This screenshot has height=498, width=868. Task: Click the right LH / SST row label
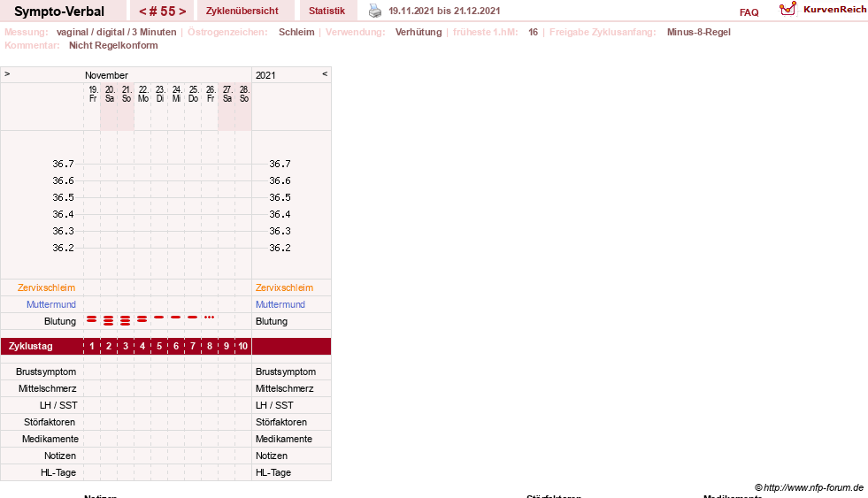point(274,406)
